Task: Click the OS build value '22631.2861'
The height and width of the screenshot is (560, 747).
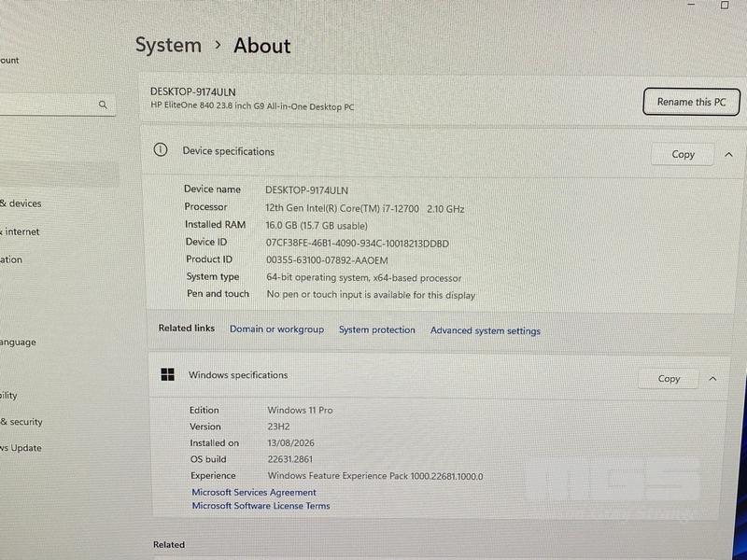Action: [290, 459]
